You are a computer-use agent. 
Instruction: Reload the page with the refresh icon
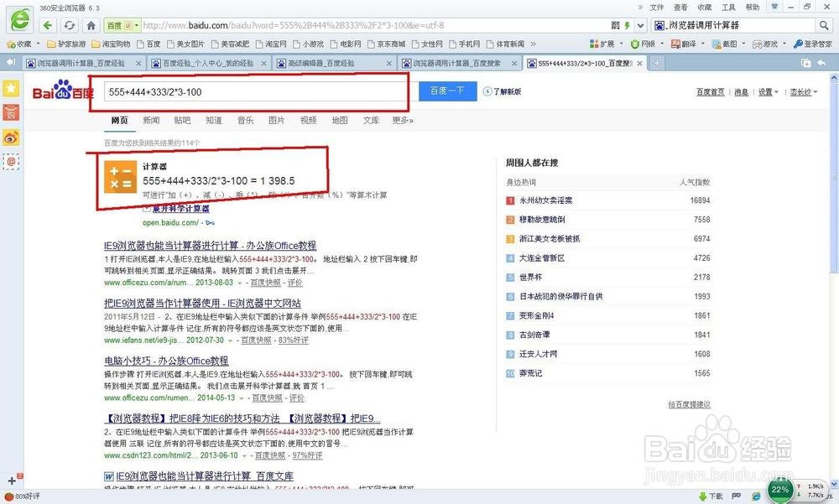tap(70, 25)
